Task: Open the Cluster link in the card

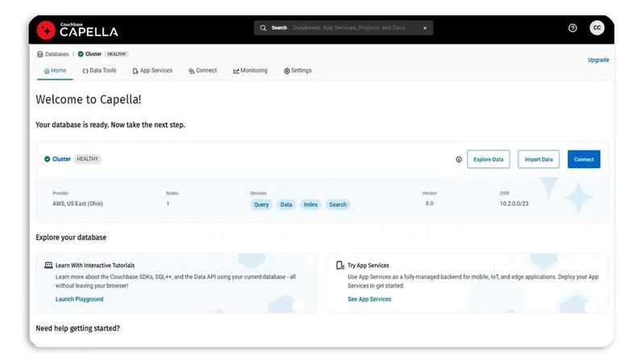Action: [x=62, y=158]
